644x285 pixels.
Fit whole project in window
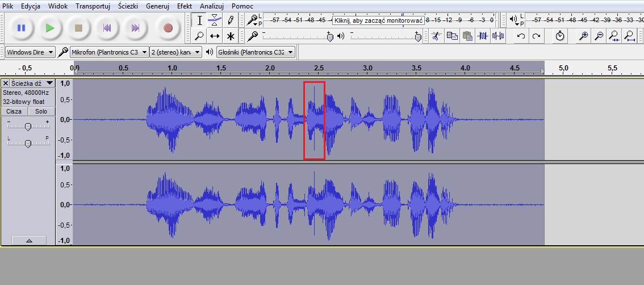coord(630,36)
